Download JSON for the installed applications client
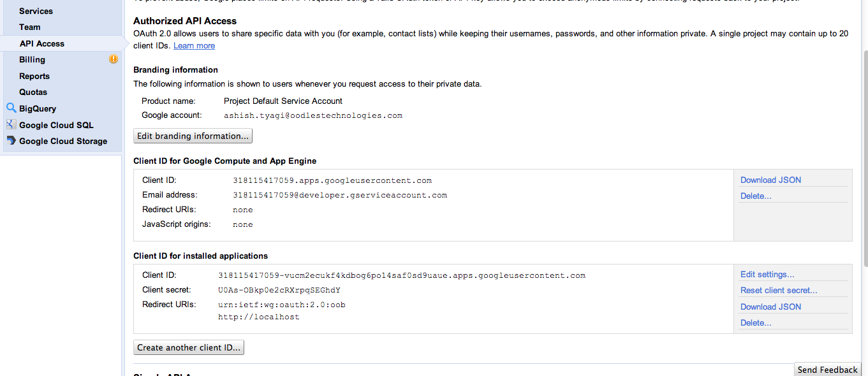868x376 pixels. 770,307
